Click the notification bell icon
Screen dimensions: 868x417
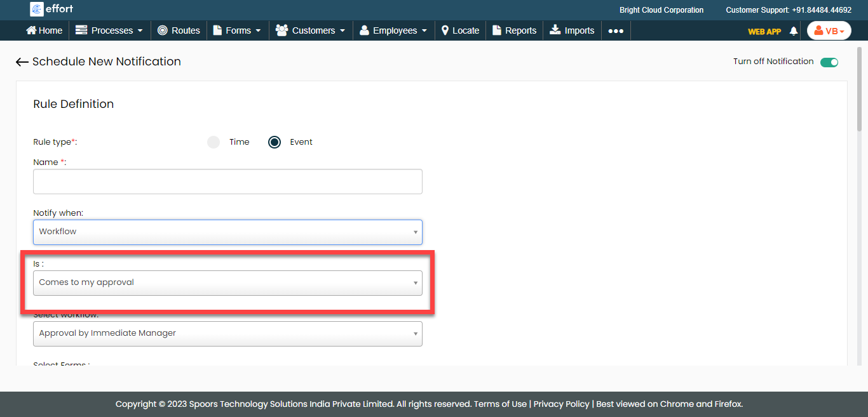793,31
